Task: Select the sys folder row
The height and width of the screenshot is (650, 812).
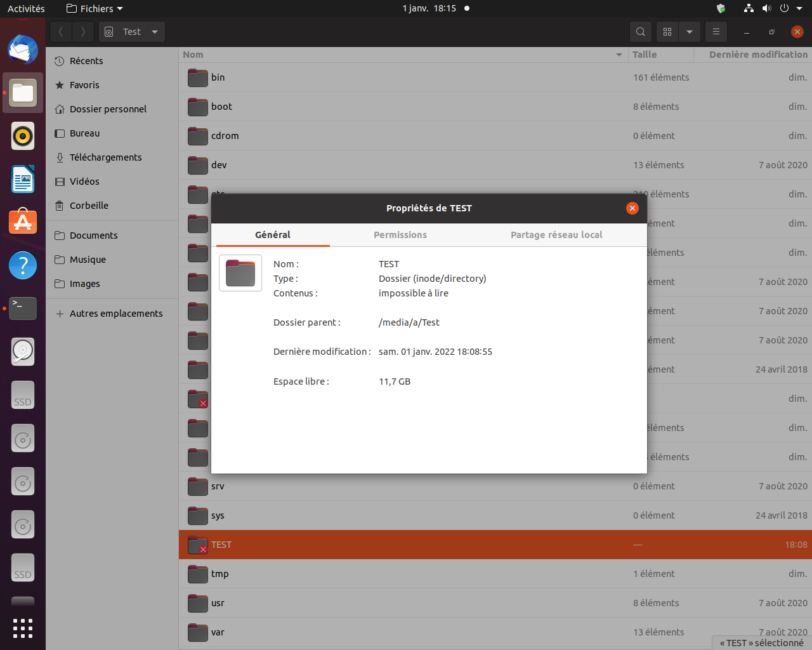Action: [495, 515]
